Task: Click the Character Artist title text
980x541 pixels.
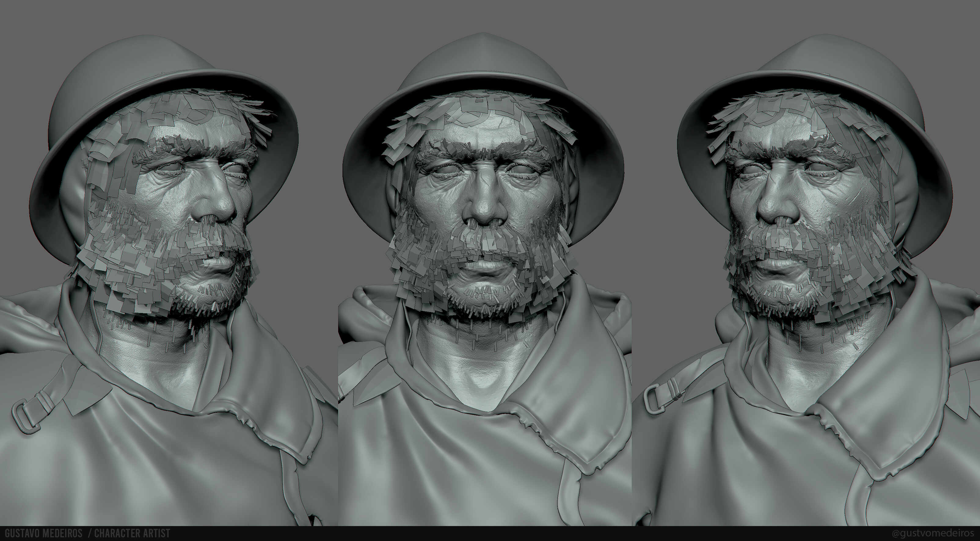Action: [132, 533]
